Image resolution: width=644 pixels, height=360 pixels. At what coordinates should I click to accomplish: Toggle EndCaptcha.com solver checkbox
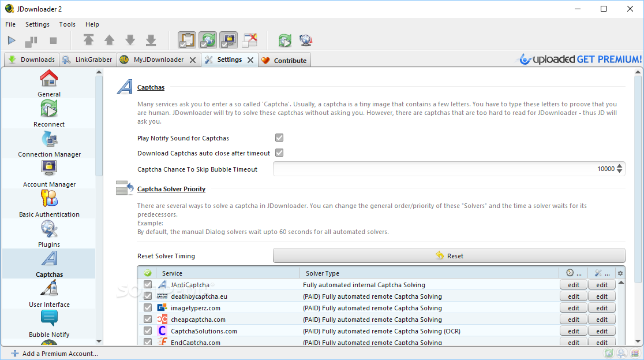[x=148, y=342]
